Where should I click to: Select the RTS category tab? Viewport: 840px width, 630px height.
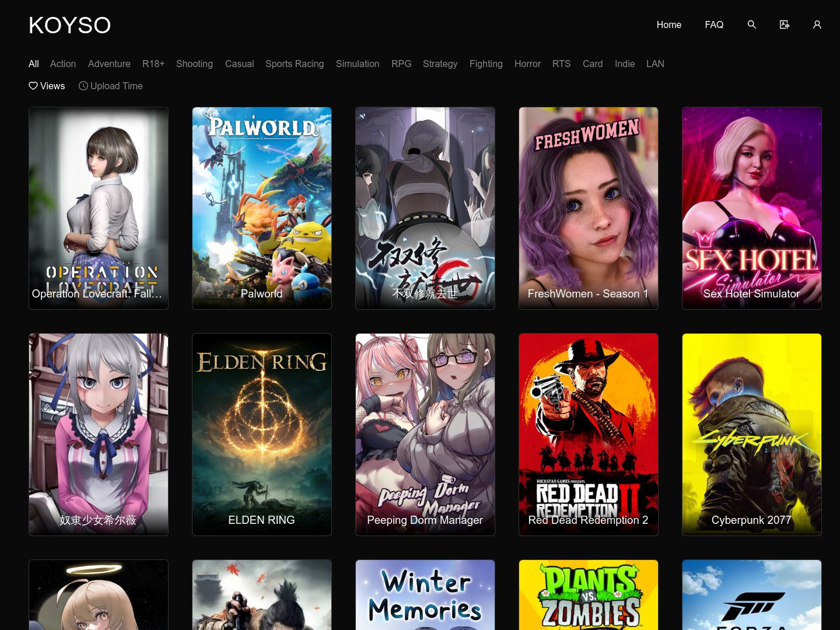tap(562, 64)
